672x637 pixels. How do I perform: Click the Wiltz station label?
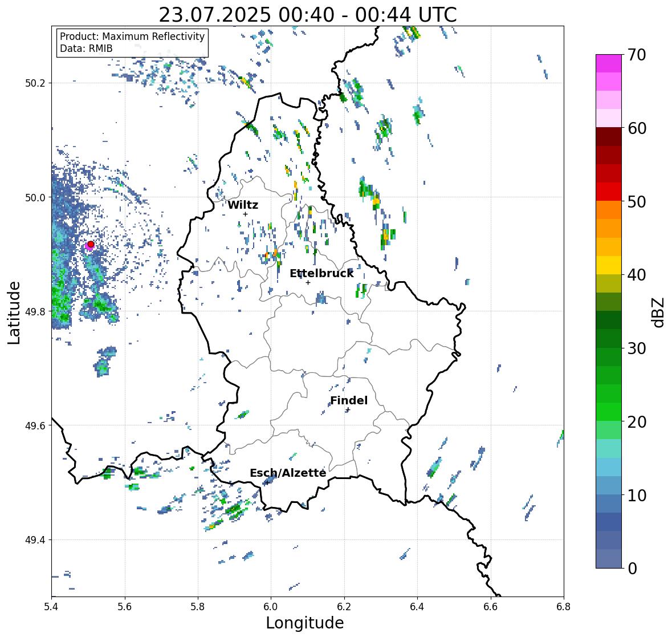pos(243,205)
